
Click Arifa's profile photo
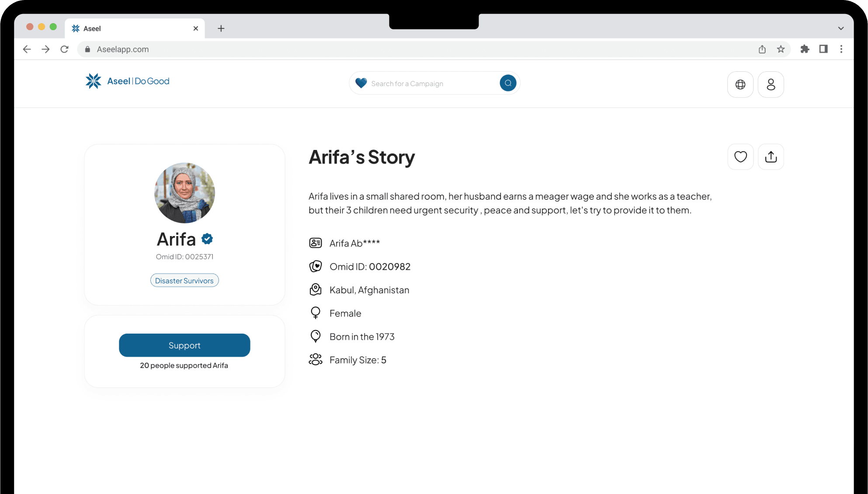184,193
